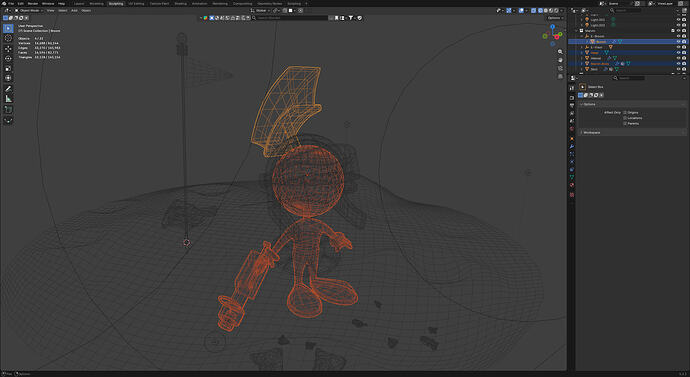690x377 pixels.
Task: Open the viewport Add menu
Action: [74, 11]
